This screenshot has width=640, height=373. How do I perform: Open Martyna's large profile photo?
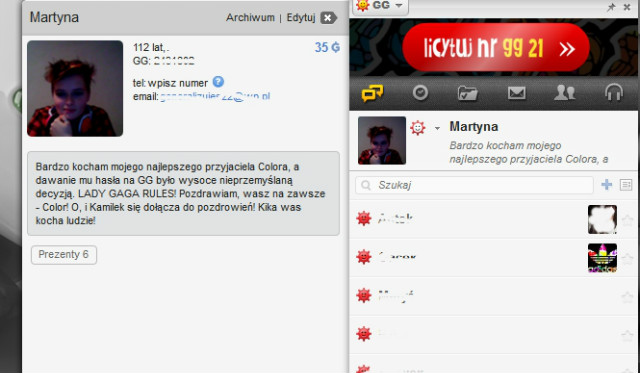coord(75,89)
